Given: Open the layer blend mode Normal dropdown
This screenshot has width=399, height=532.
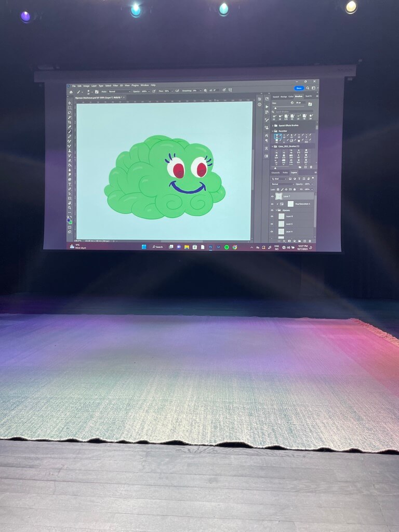Looking at the screenshot, I should [283, 184].
